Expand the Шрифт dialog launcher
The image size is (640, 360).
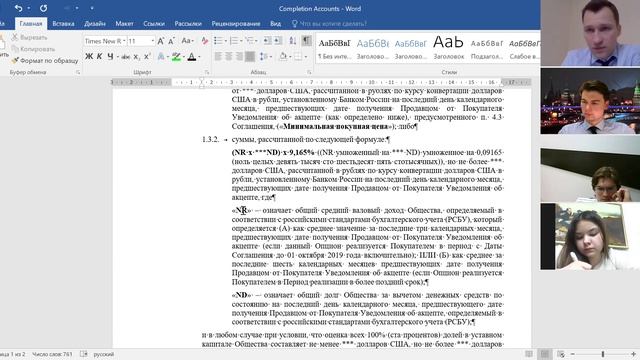tap(207, 72)
